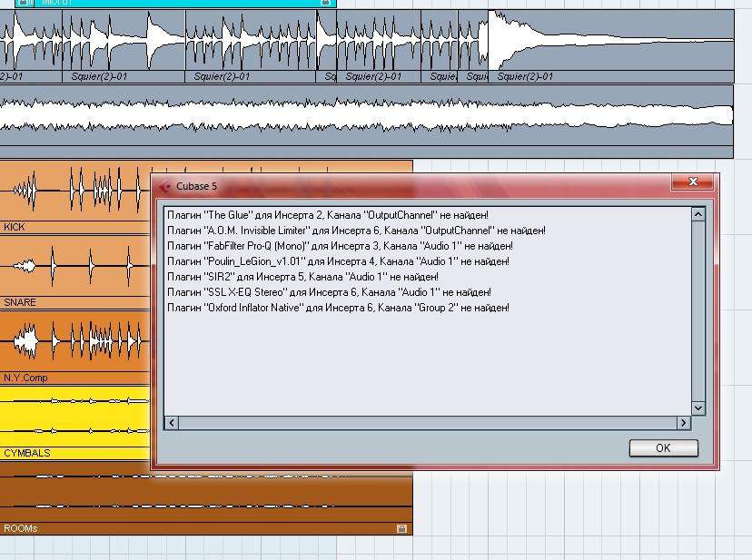This screenshot has width=752, height=560.
Task: Select the CYMBALS audio clip
Action: (76, 422)
